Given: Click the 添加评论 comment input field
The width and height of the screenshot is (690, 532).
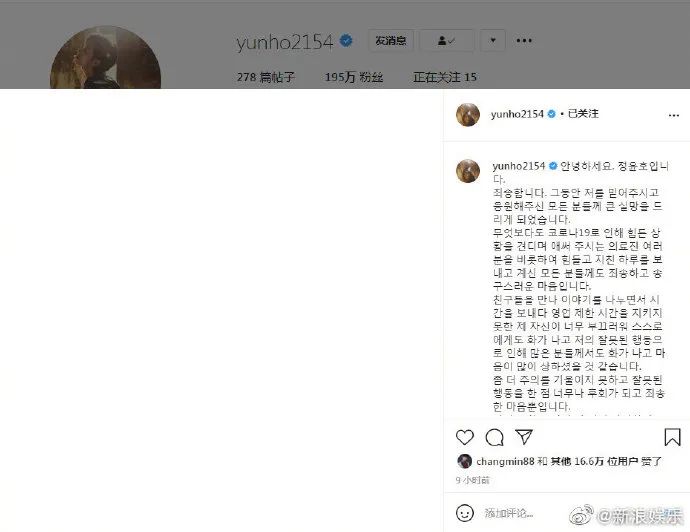Looking at the screenshot, I should point(509,513).
